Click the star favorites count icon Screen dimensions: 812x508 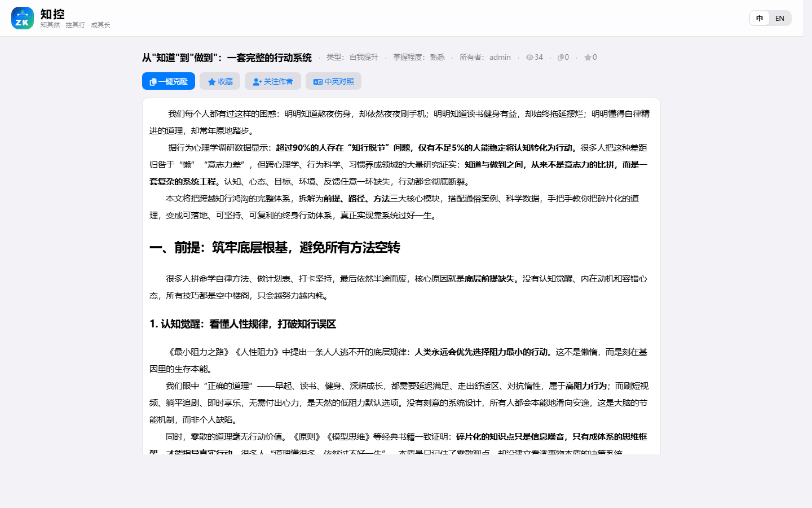click(x=588, y=57)
